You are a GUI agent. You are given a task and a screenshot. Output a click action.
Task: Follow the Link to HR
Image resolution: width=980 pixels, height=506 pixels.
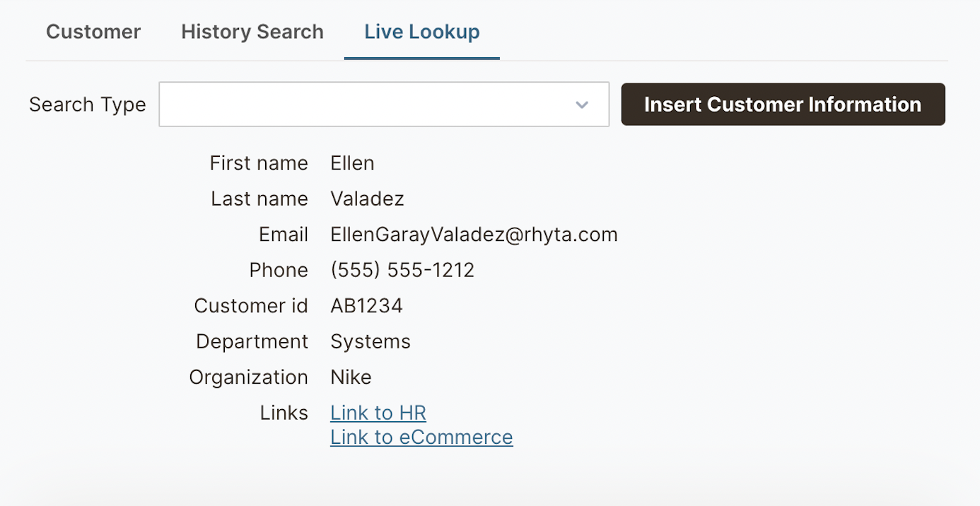[x=378, y=413]
